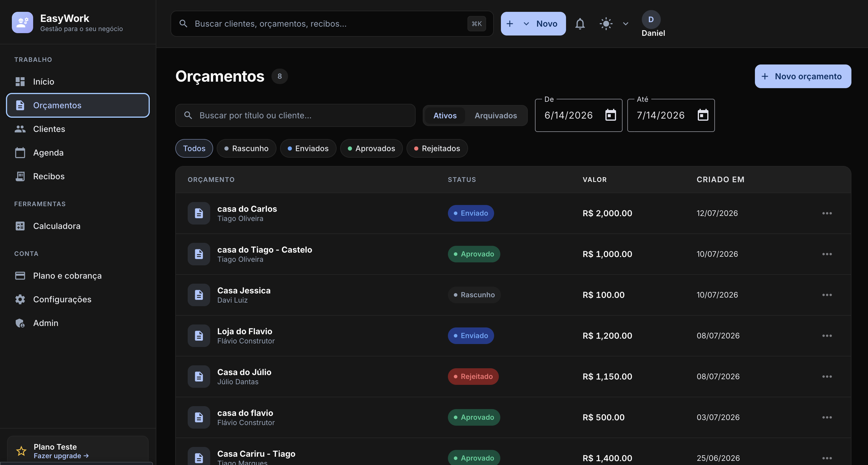Click the document icon of Loja do Flavio
The width and height of the screenshot is (868, 465).
coord(199,336)
